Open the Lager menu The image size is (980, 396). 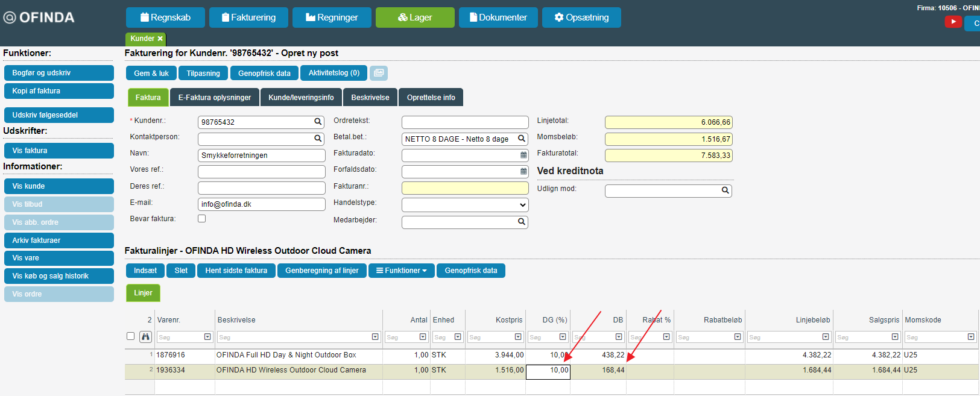(415, 17)
